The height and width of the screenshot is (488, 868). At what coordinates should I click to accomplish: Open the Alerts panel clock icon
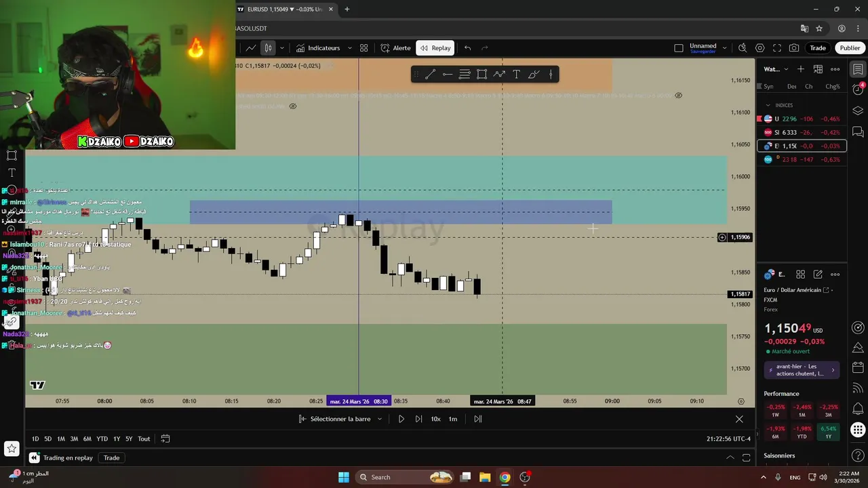858,90
